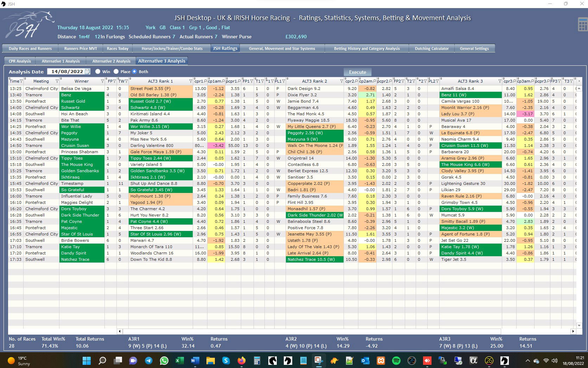Open the calendar picker beside Analysis Date
This screenshot has height=368, width=588.
click(x=88, y=72)
